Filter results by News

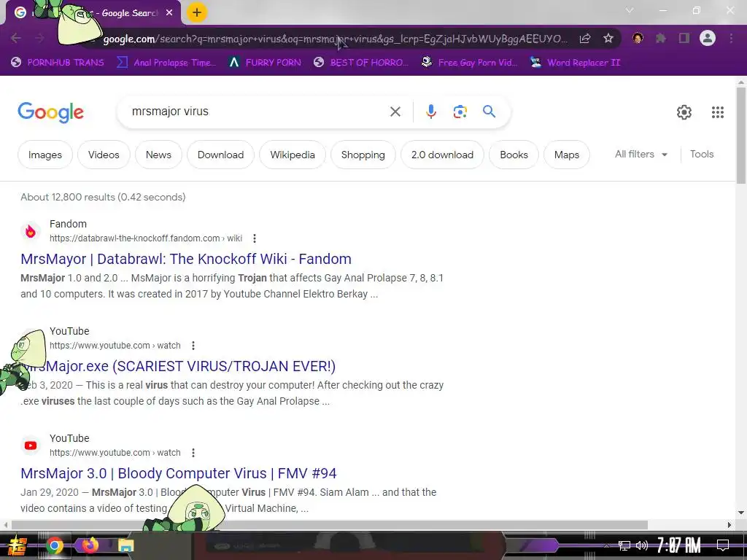pos(158,155)
